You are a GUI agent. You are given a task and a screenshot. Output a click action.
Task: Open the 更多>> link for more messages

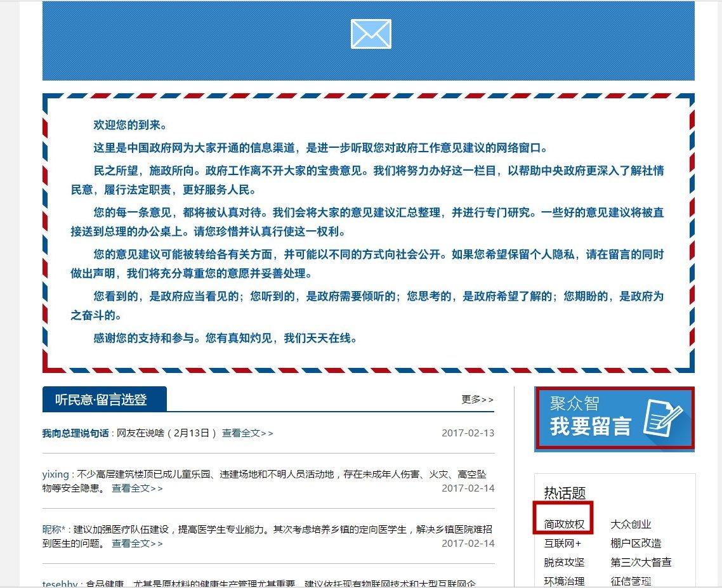click(477, 400)
